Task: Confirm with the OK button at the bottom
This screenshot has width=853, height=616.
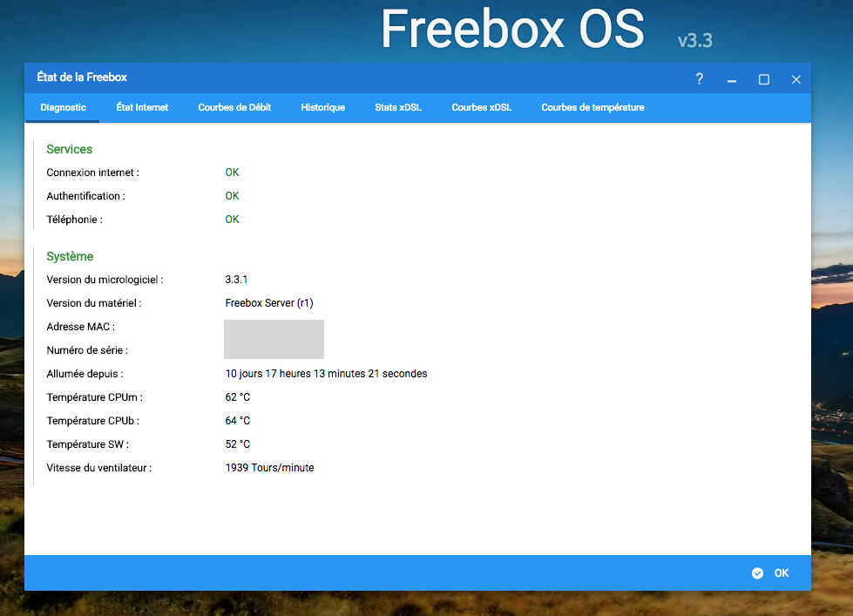Action: coord(770,573)
